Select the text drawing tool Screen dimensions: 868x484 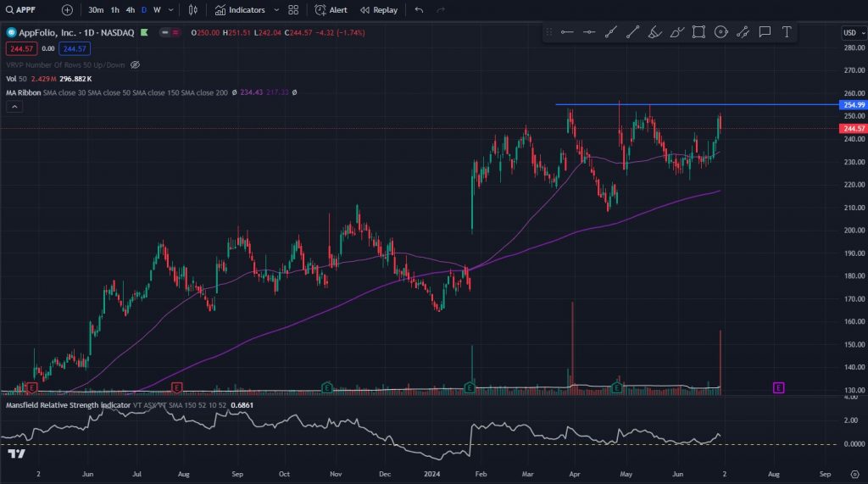pos(787,32)
